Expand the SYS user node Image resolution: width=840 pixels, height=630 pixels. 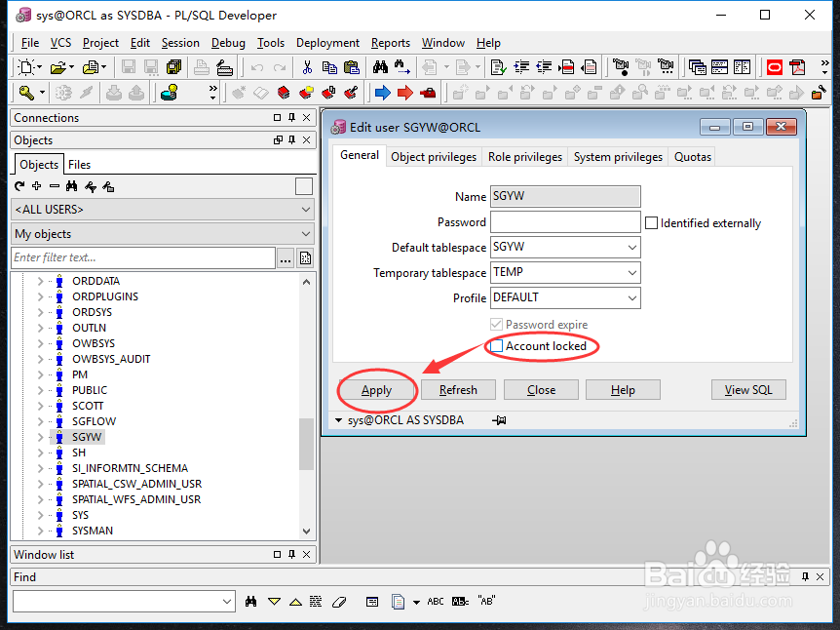(40, 515)
